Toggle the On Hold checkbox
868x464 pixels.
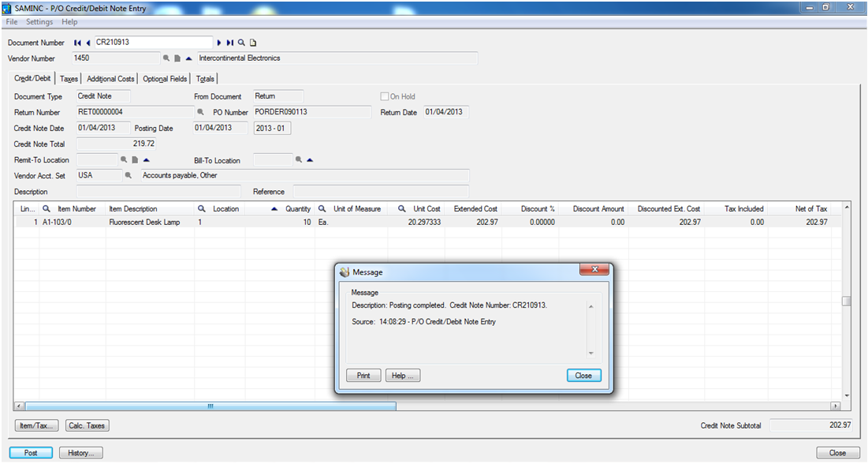(385, 96)
